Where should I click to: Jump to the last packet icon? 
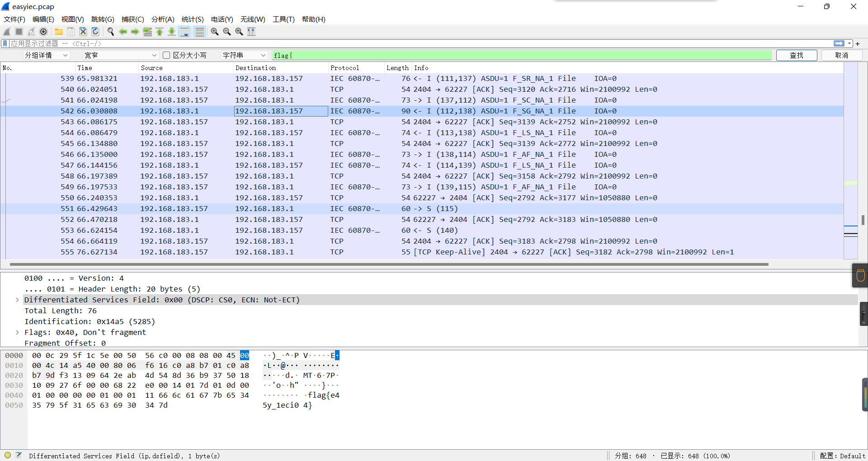click(172, 32)
